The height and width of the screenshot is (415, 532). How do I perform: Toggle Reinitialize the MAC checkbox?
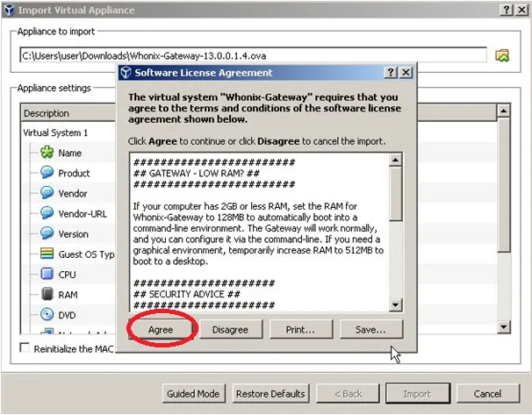(25, 347)
